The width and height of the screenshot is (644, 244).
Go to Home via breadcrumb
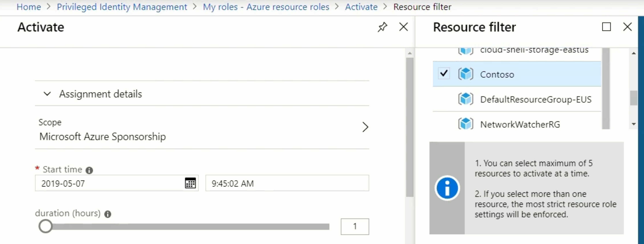point(28,7)
